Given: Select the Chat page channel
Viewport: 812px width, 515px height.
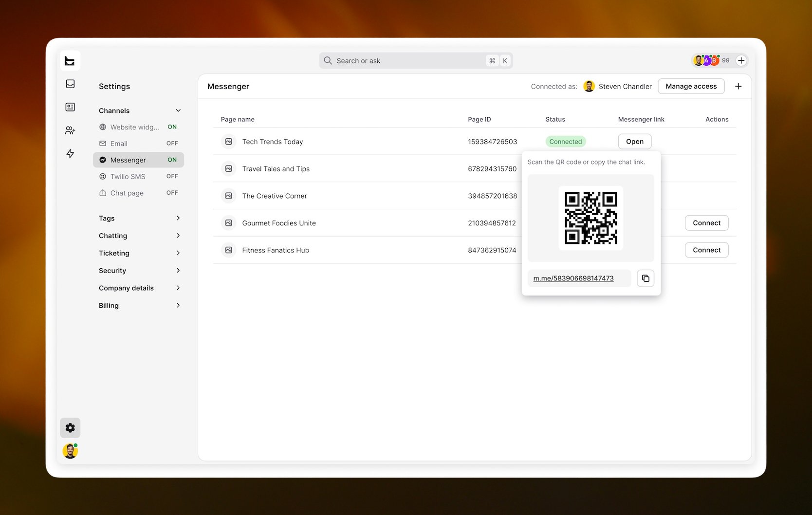Looking at the screenshot, I should click(x=138, y=193).
